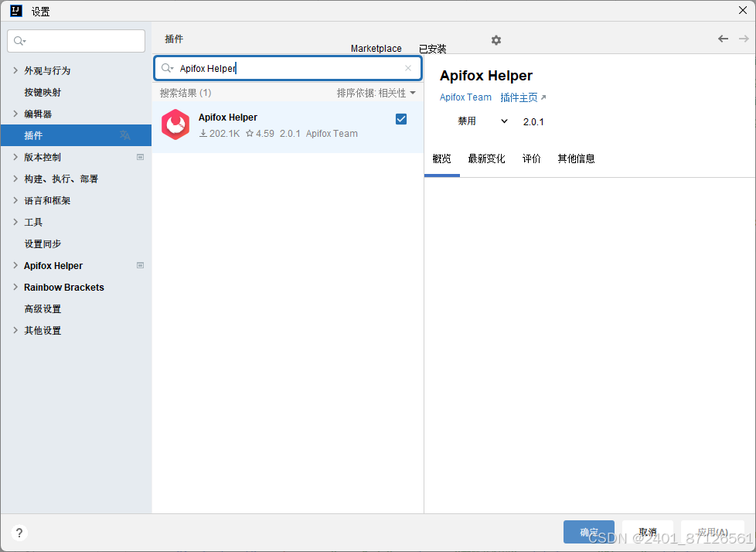Click the settings search magnifier icon
Screen dimensions: 756x552
coord(20,41)
